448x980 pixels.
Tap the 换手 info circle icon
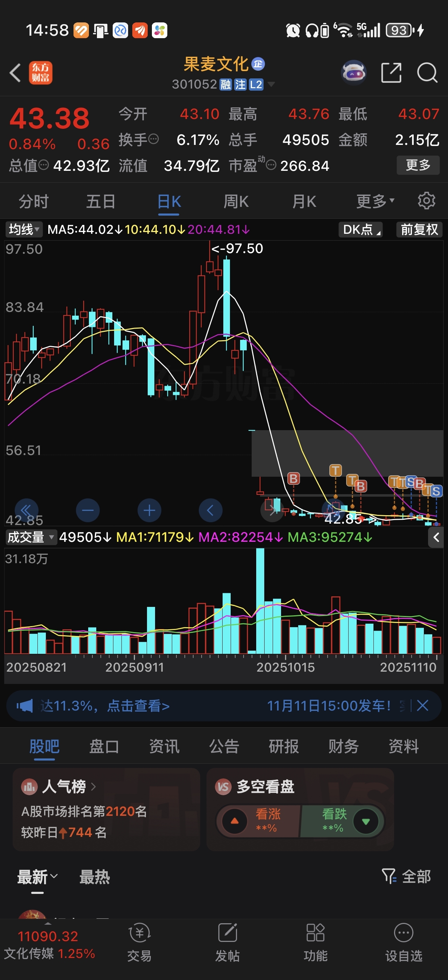(154, 139)
